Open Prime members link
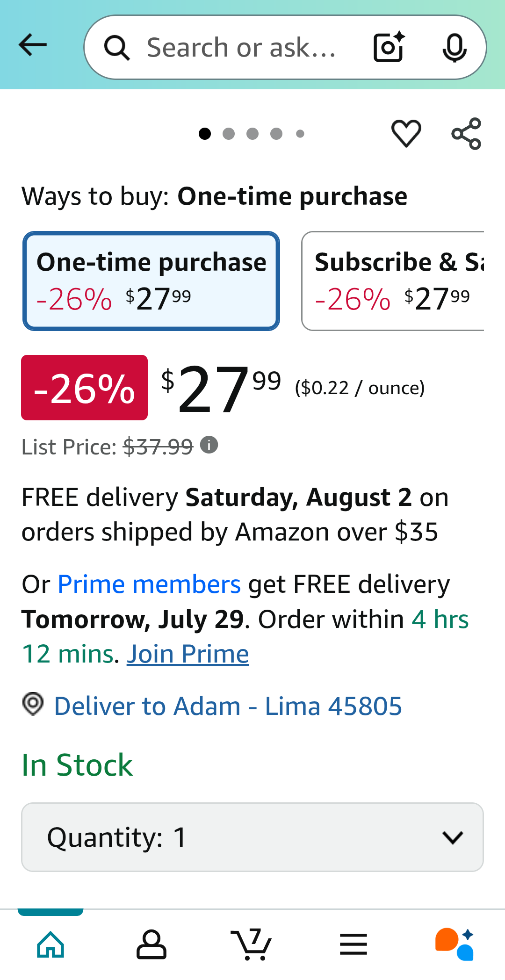The image size is (505, 980). [149, 584]
